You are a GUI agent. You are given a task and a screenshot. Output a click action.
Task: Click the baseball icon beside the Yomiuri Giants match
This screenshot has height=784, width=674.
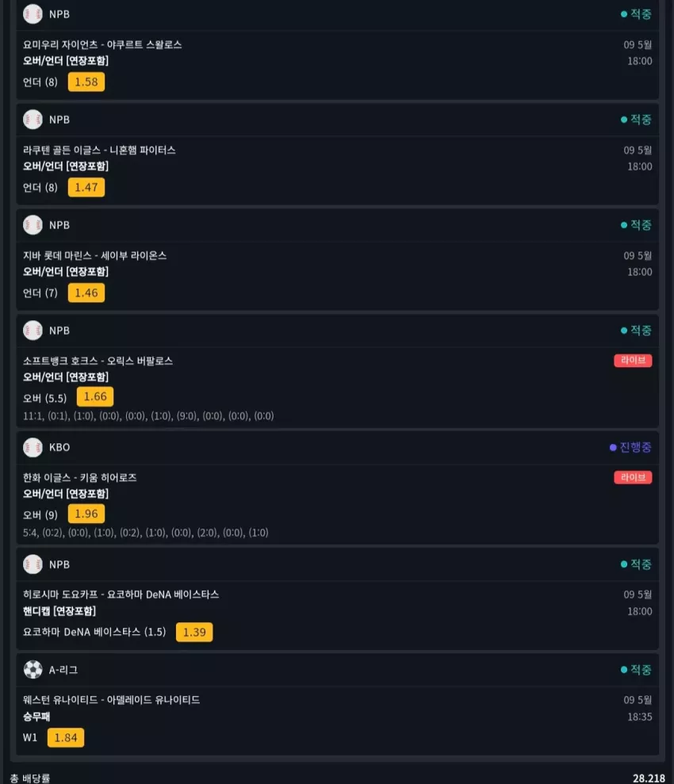pyautogui.click(x=33, y=14)
